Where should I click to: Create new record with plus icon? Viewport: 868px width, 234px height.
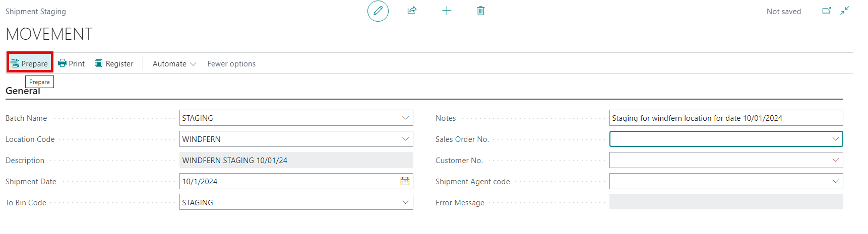pyautogui.click(x=447, y=11)
